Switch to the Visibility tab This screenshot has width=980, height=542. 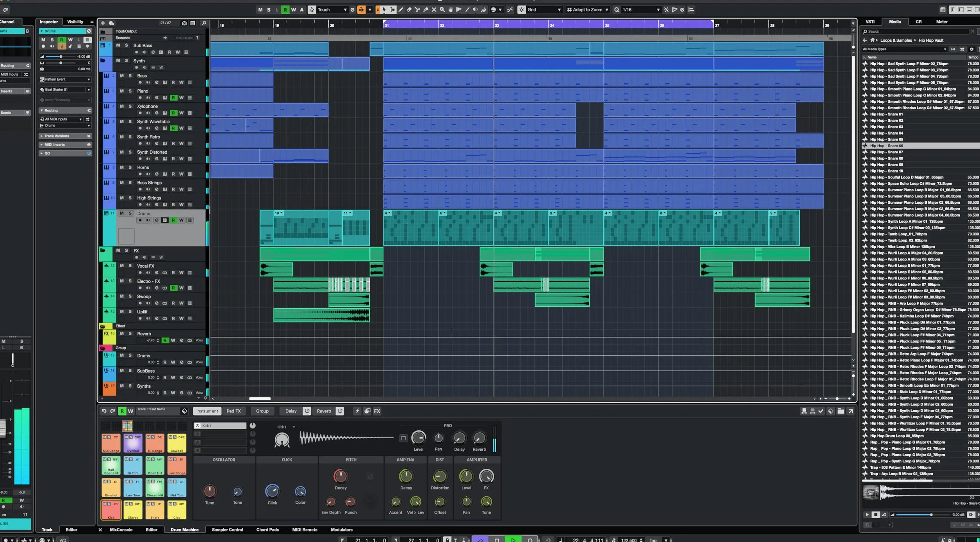[x=75, y=22]
